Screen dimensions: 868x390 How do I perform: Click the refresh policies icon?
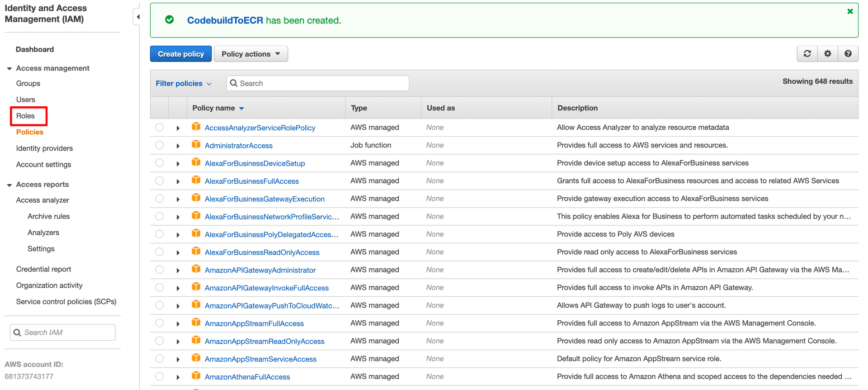click(x=807, y=54)
